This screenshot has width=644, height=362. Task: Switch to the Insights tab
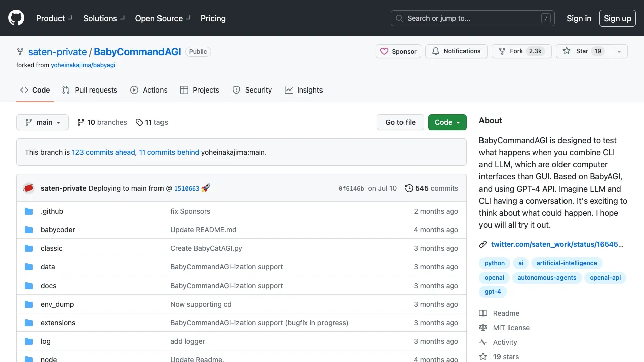[304, 90]
